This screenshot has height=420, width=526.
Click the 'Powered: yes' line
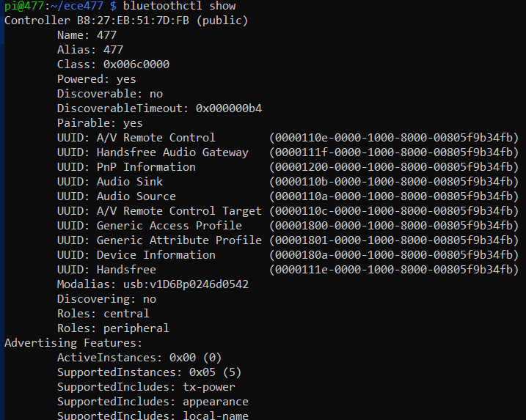tap(96, 79)
